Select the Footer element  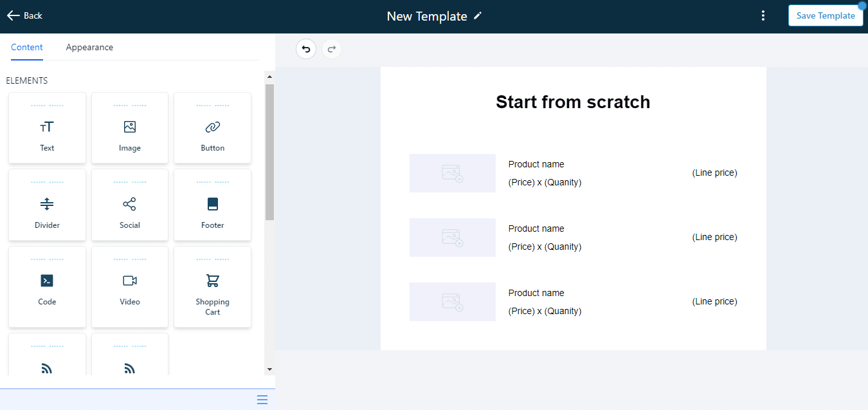[212, 205]
